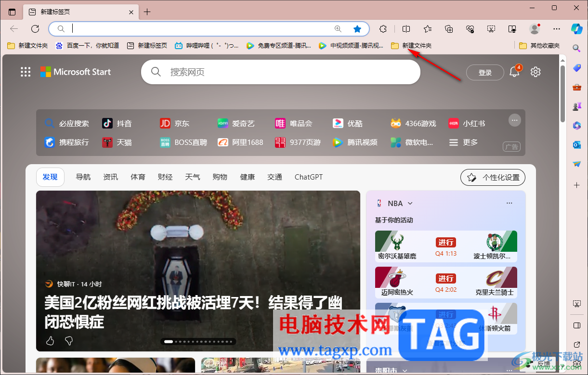Viewport: 588px width, 375px height.
Task: Open 新建文件夹 folder next to 中视频频道
Action: 411,46
